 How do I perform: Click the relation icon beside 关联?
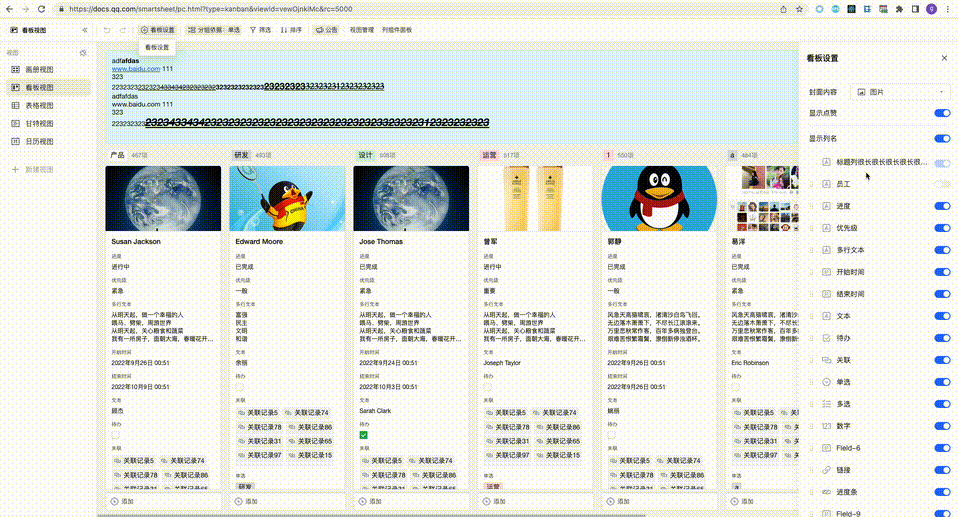pos(826,360)
